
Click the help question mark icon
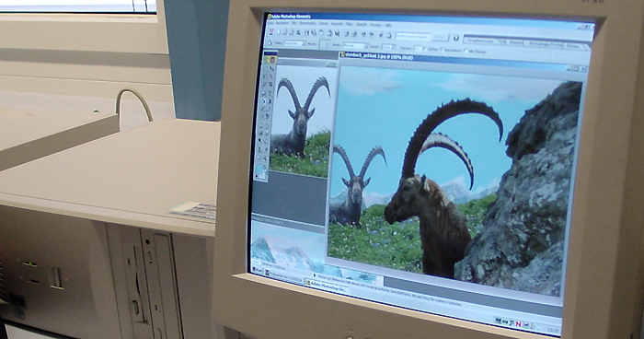(x=456, y=38)
